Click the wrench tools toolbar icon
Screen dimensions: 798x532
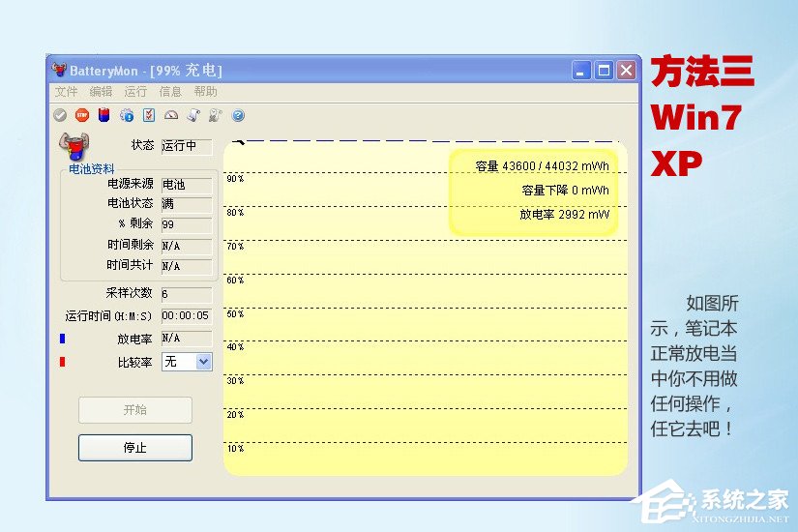coord(216,115)
